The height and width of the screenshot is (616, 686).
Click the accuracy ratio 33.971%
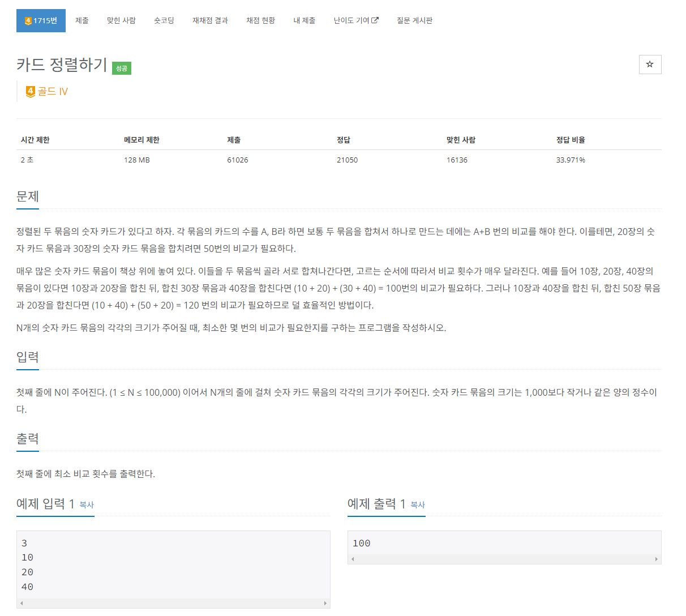coord(571,160)
